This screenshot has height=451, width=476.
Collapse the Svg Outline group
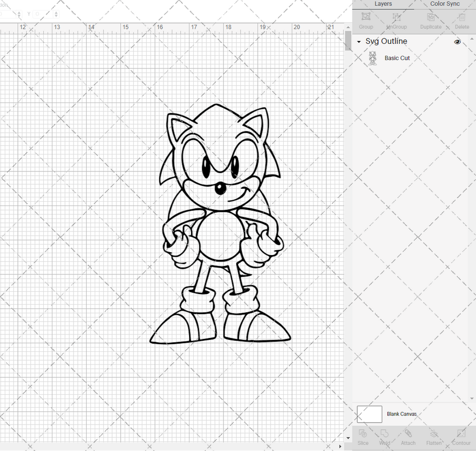(358, 42)
